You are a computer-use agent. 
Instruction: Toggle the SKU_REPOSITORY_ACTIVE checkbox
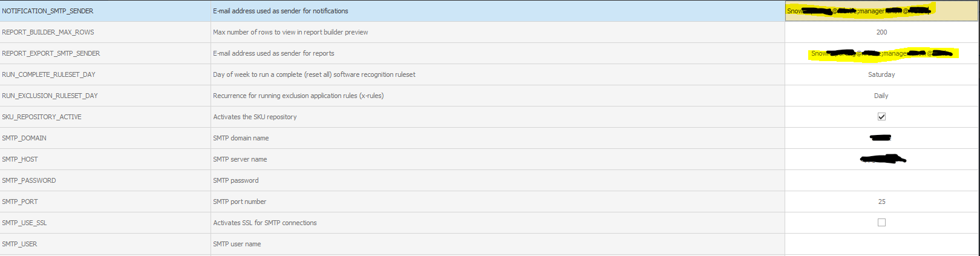[x=881, y=117]
